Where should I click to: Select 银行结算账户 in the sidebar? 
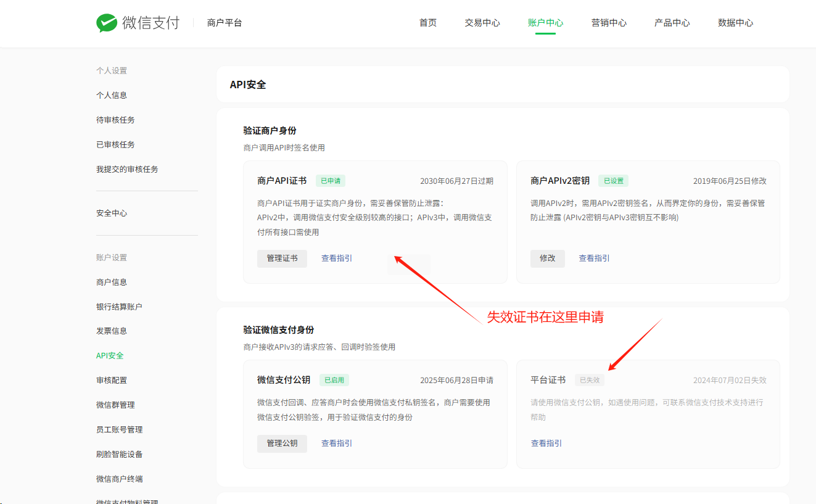click(119, 307)
